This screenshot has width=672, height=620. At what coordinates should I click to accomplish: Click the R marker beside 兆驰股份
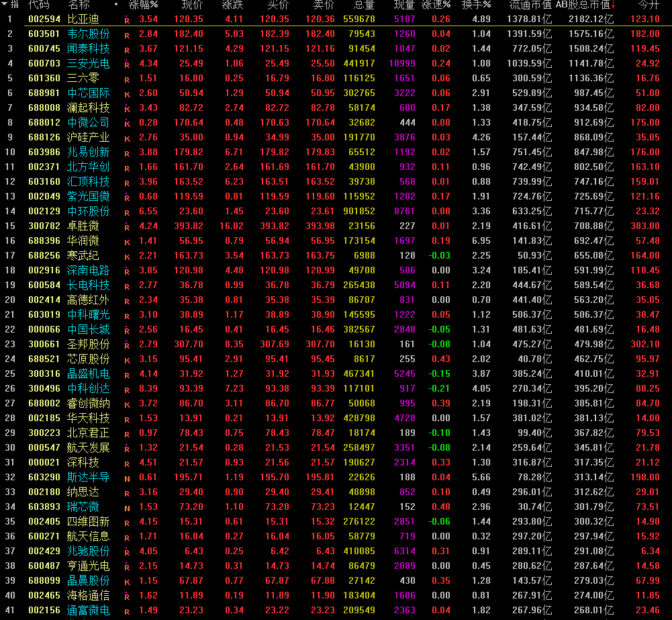click(127, 552)
